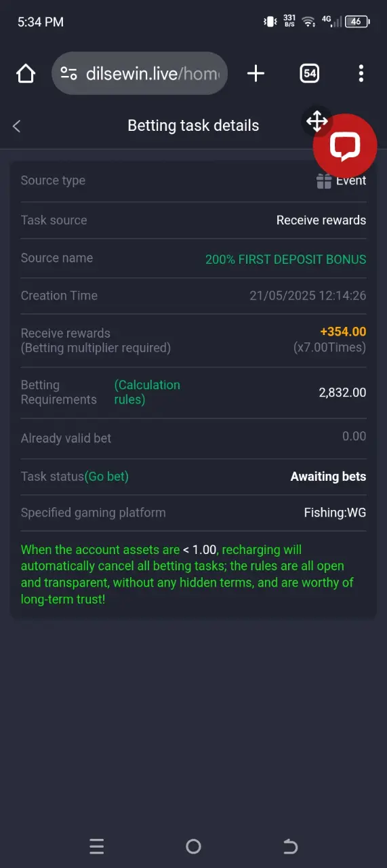Tap the +354.00 reward amount
This screenshot has height=868, width=387.
[x=343, y=332]
